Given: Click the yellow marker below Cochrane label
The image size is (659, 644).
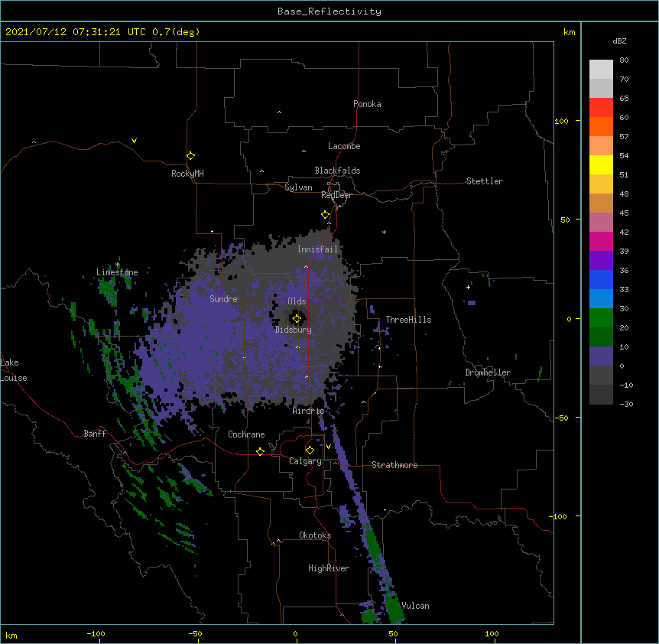Looking at the screenshot, I should (x=260, y=451).
